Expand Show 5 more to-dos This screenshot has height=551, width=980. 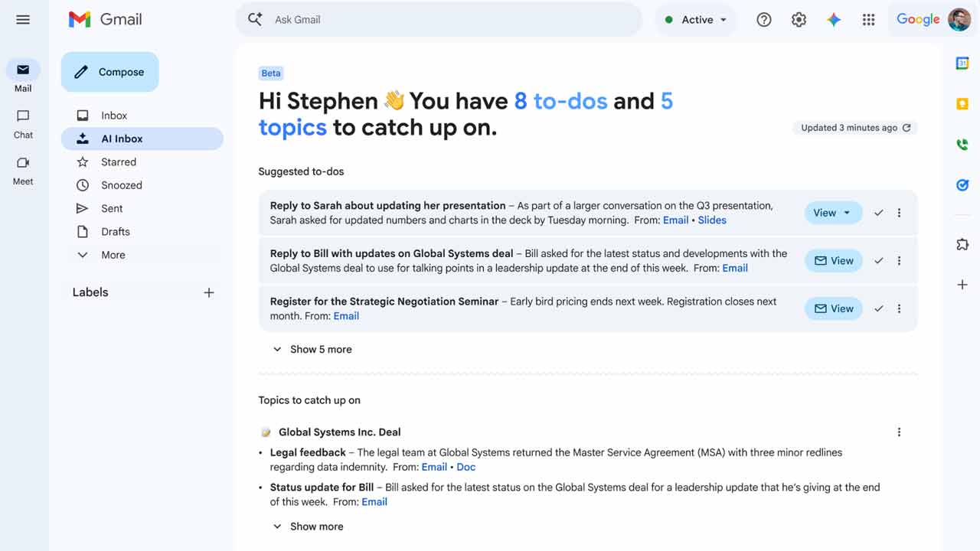(312, 349)
